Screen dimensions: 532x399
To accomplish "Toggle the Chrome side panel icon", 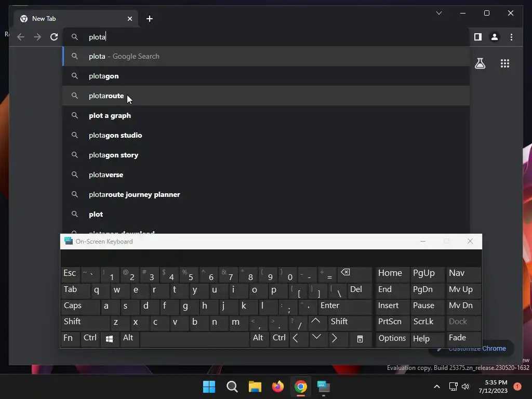I will point(478,37).
